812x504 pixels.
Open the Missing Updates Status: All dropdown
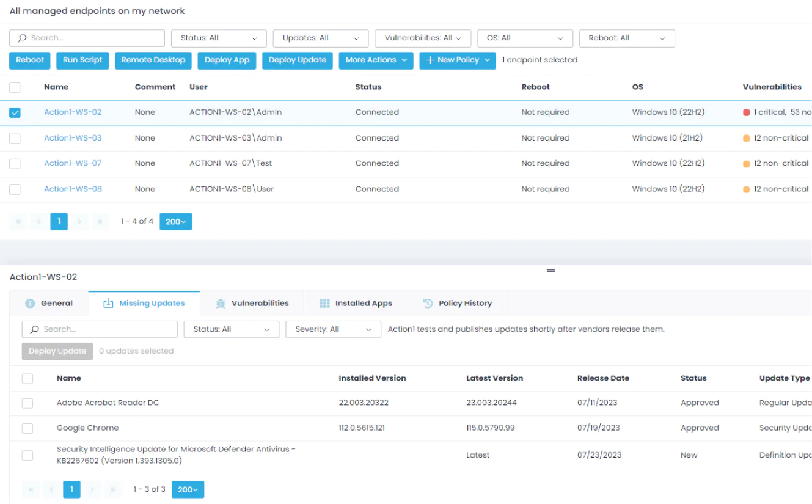(x=232, y=329)
